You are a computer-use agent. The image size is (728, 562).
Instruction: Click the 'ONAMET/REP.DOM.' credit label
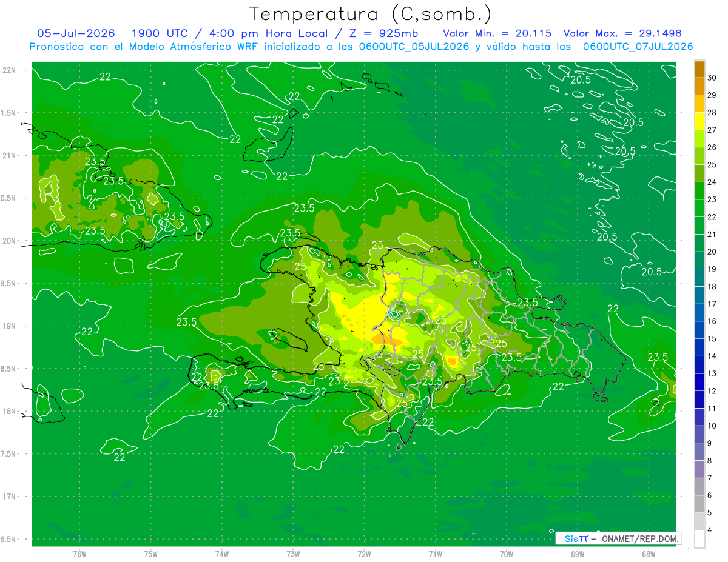[x=640, y=539]
